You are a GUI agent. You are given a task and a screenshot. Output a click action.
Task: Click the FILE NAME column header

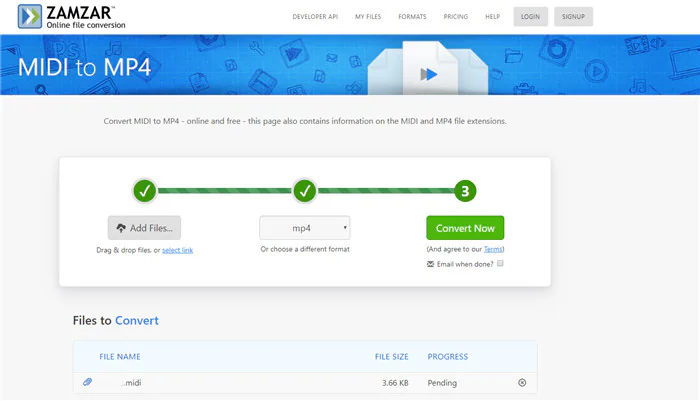(120, 356)
